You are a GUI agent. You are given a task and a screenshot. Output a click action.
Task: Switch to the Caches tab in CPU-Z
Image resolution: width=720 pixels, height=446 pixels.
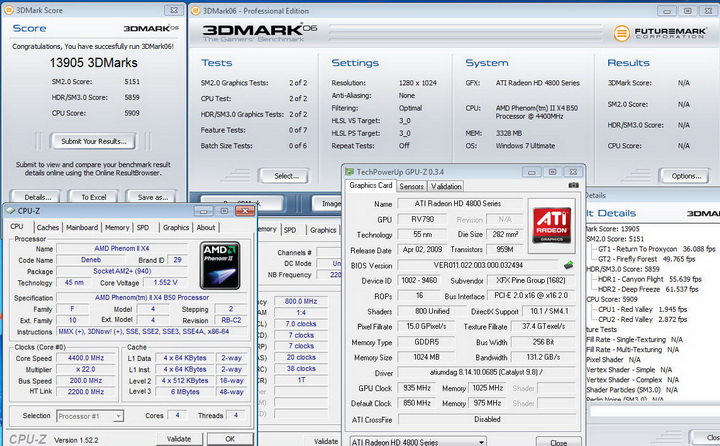48,227
